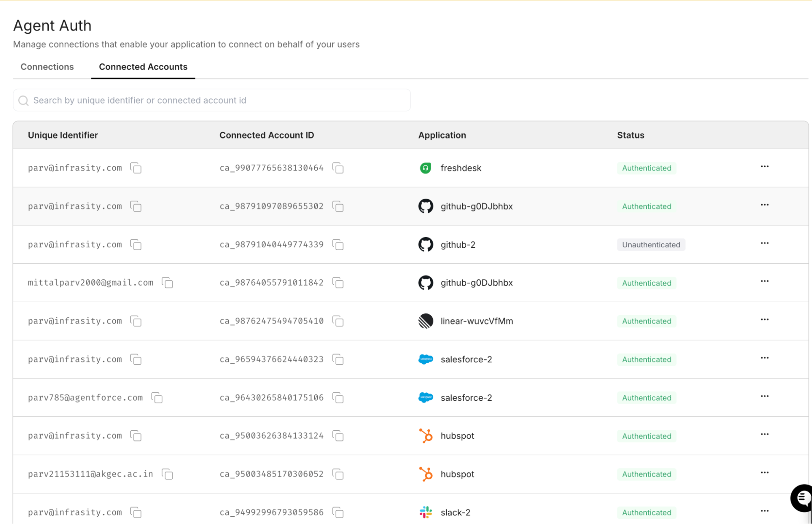812x524 pixels.
Task: Switch to the Connections tab
Action: [x=47, y=67]
